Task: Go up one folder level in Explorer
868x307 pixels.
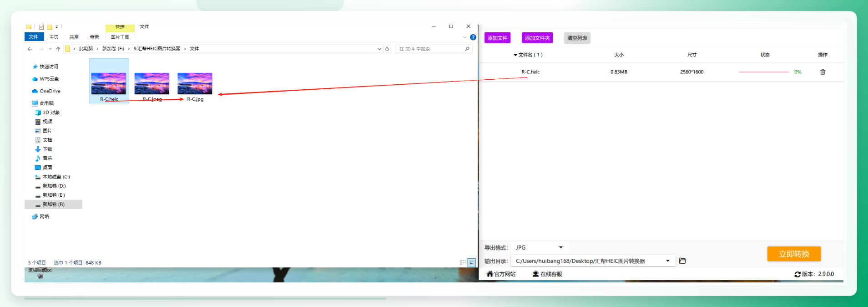Action: point(58,49)
